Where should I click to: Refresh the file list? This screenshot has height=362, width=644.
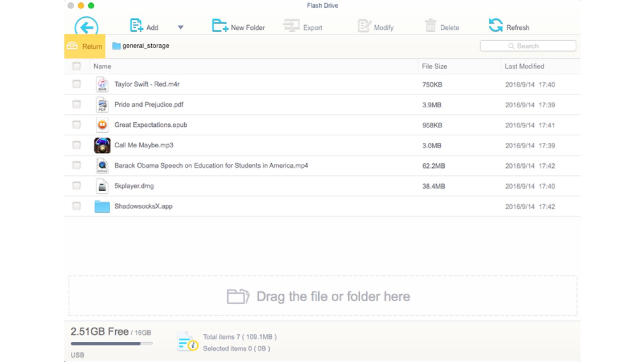[x=509, y=26]
